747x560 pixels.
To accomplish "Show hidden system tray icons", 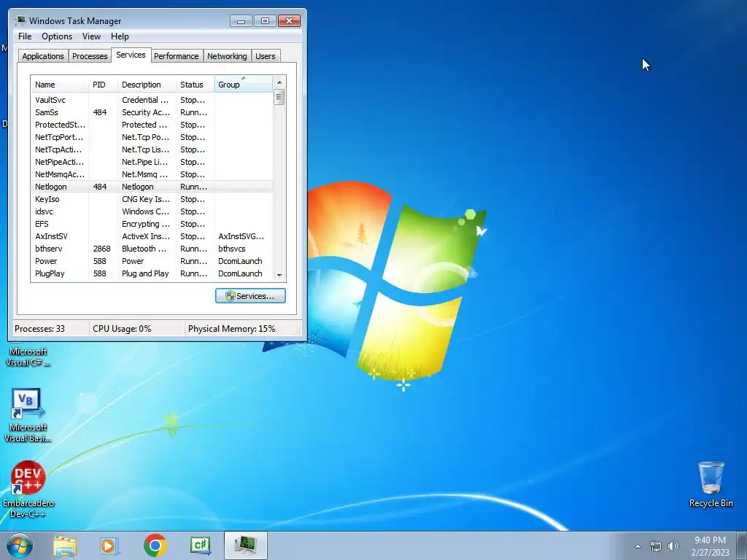I will [x=638, y=546].
